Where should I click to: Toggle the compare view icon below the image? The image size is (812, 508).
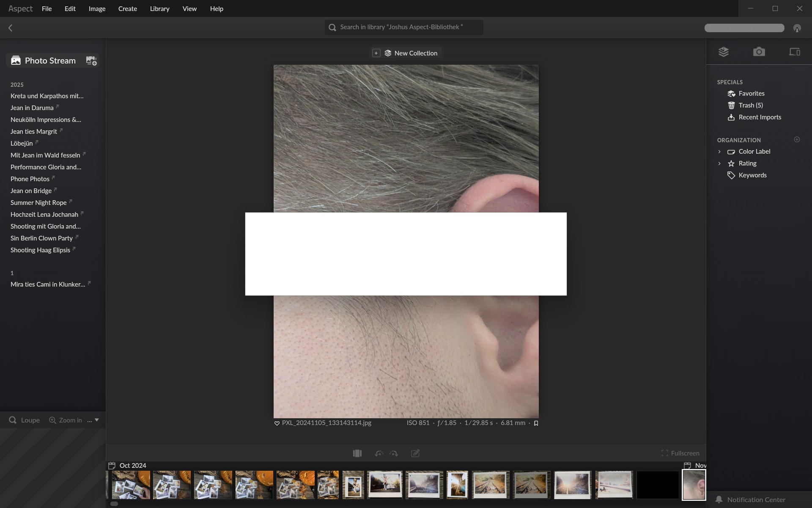click(x=357, y=453)
